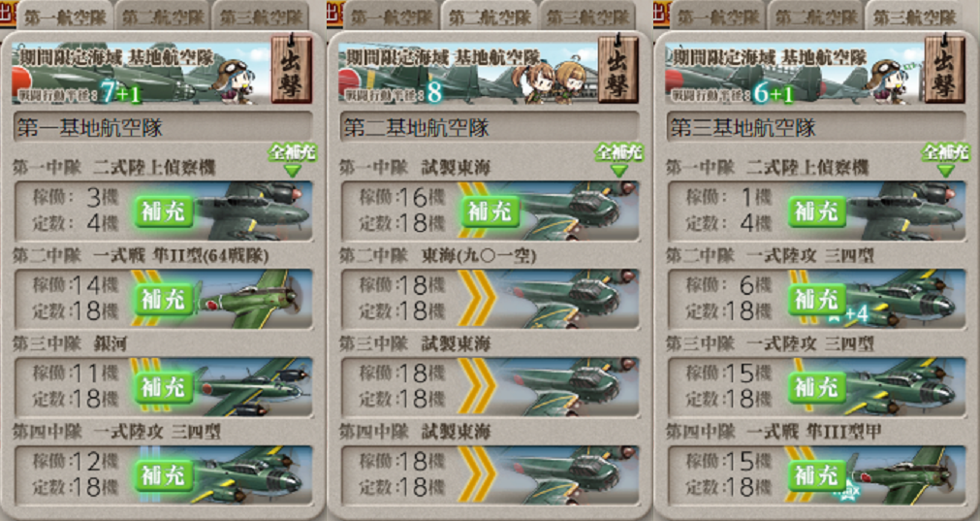Resupply the 銀河 squadron with 補充
The width and height of the screenshot is (980, 521).
[x=164, y=388]
